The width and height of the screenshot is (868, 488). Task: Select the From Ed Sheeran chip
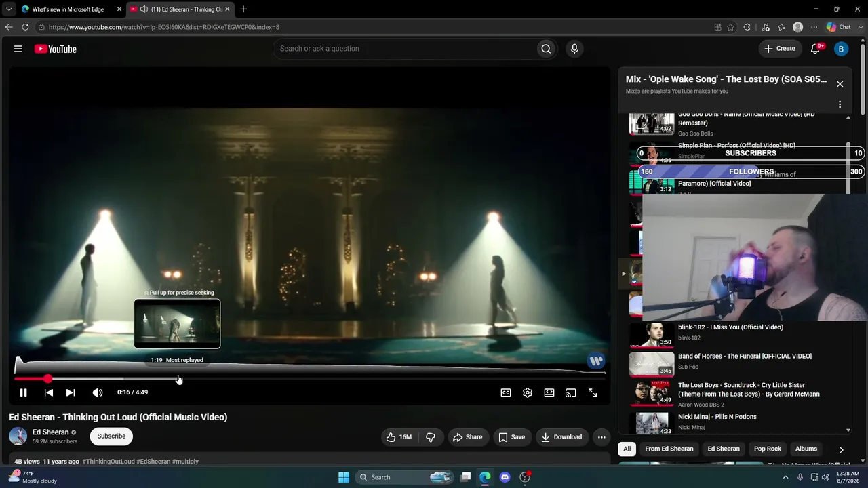[669, 449]
